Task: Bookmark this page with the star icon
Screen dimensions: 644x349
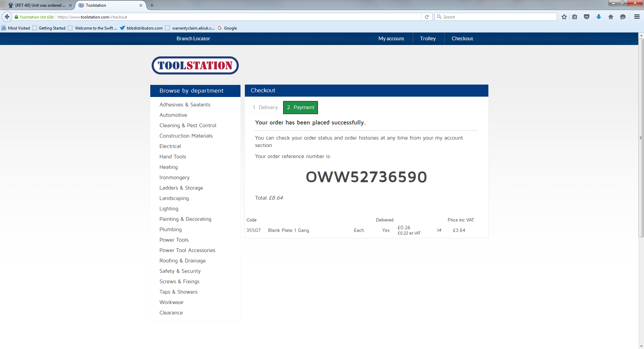Action: click(564, 17)
